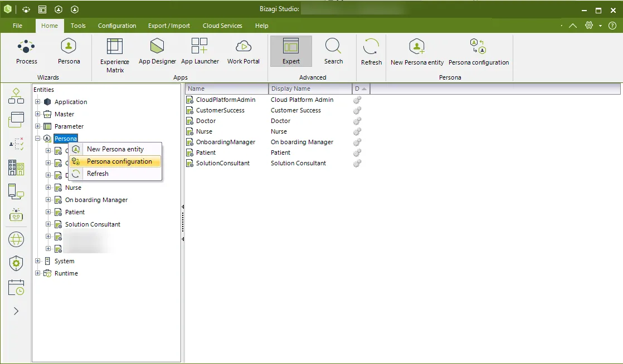Open App Designer
623x364 pixels.
pyautogui.click(x=157, y=52)
